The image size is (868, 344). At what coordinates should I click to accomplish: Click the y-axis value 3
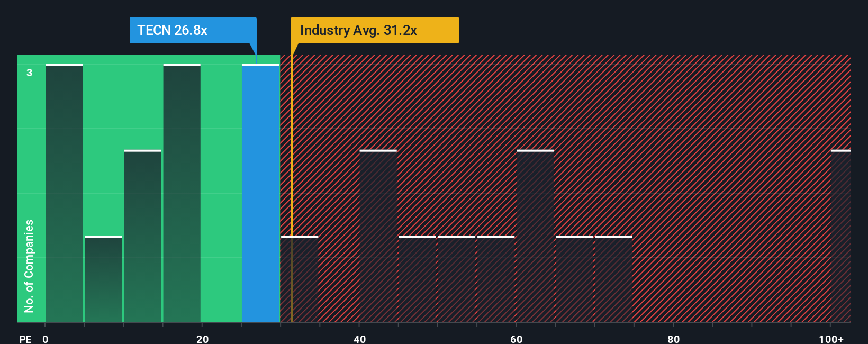coord(30,73)
